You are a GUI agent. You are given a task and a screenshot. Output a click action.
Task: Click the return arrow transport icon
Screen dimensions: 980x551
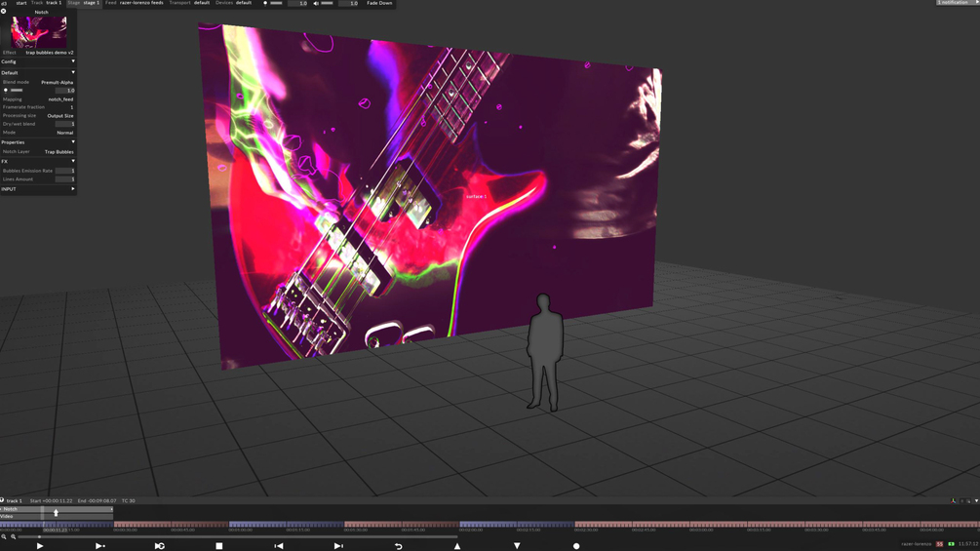pyautogui.click(x=398, y=546)
